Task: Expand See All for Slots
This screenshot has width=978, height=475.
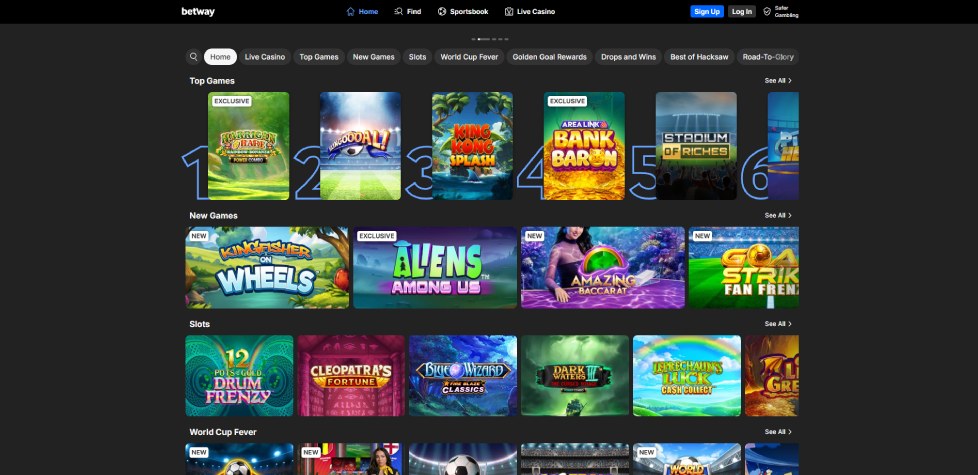Action: (778, 324)
